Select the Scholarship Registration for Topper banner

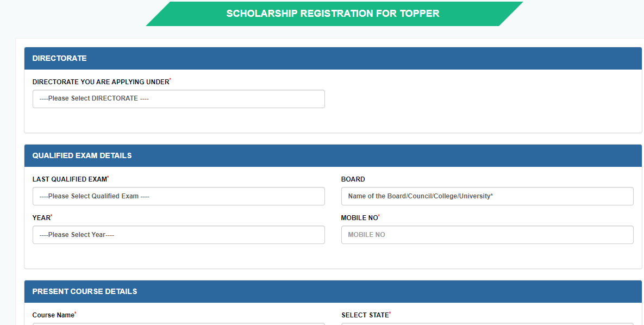click(334, 14)
